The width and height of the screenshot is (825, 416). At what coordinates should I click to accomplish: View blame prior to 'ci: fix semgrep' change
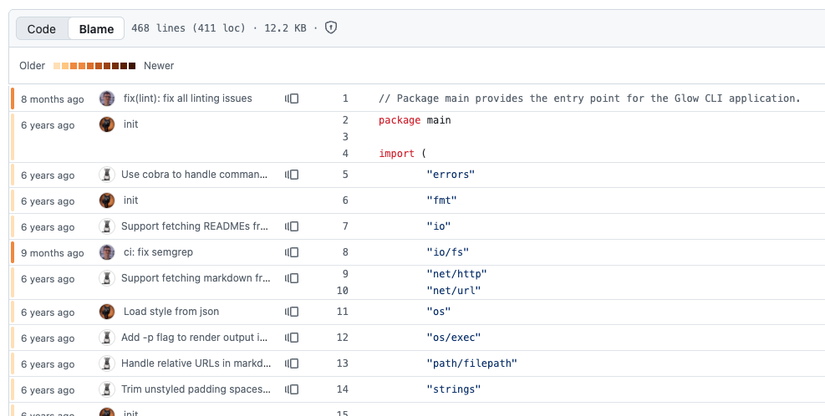pos(292,252)
